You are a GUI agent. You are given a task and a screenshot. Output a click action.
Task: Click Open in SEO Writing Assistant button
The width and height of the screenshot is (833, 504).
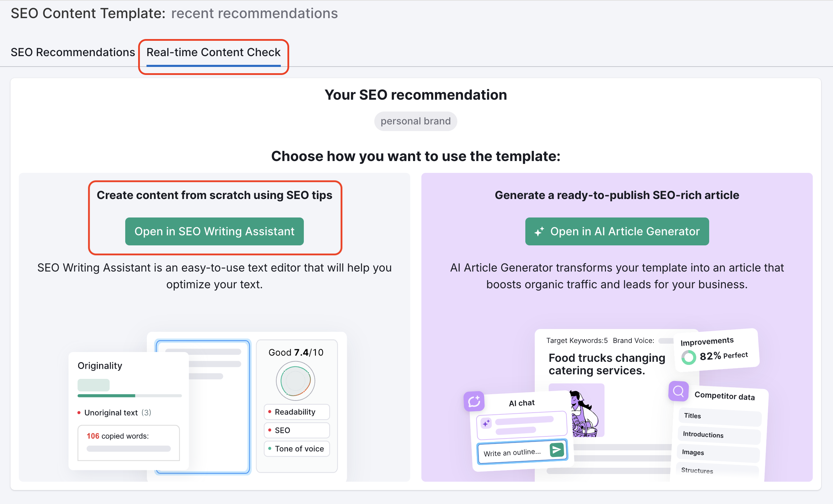point(214,231)
